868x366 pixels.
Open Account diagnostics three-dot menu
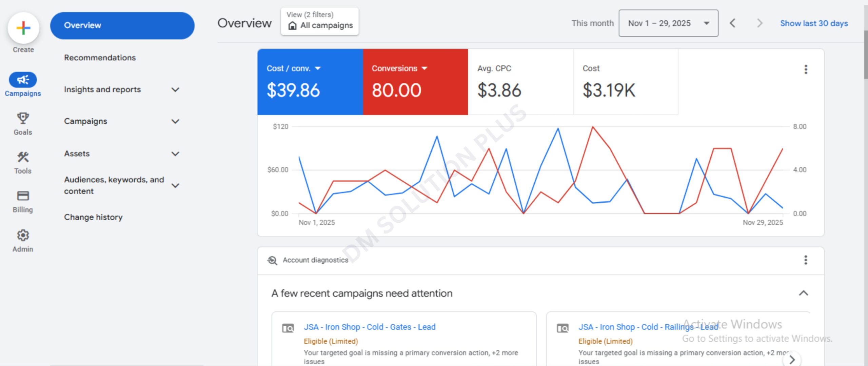pyautogui.click(x=806, y=260)
